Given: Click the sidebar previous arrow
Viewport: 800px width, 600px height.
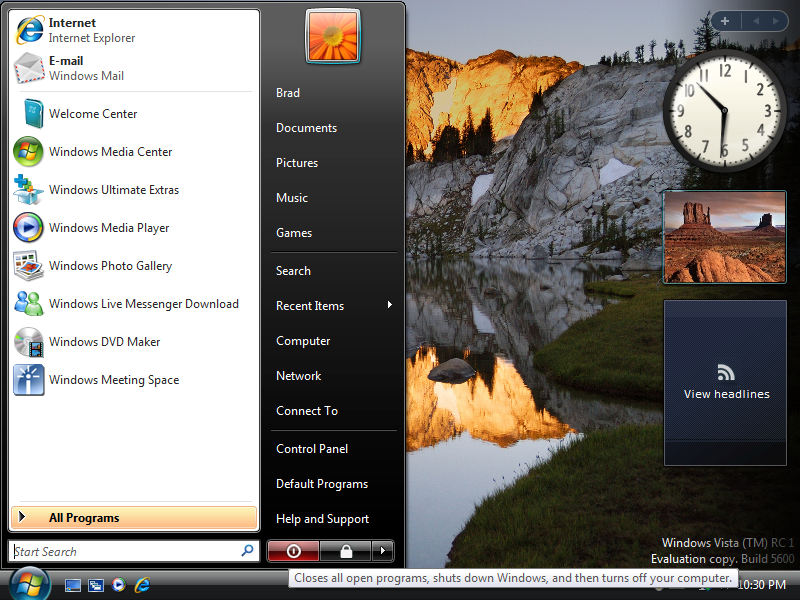Looking at the screenshot, I should pyautogui.click(x=756, y=21).
